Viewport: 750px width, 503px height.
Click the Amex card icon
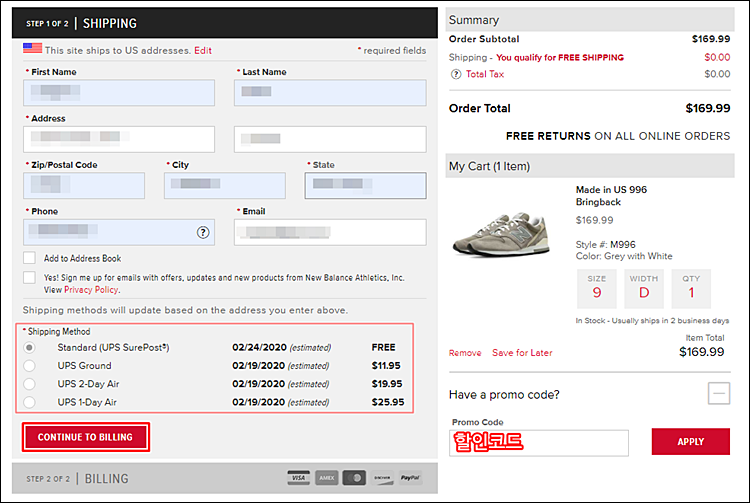[x=327, y=477]
